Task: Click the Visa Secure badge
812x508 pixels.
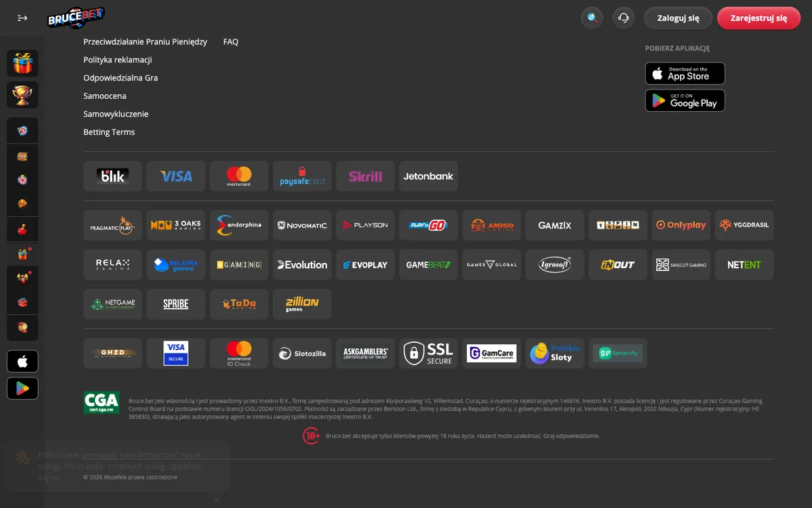Action: click(x=176, y=354)
